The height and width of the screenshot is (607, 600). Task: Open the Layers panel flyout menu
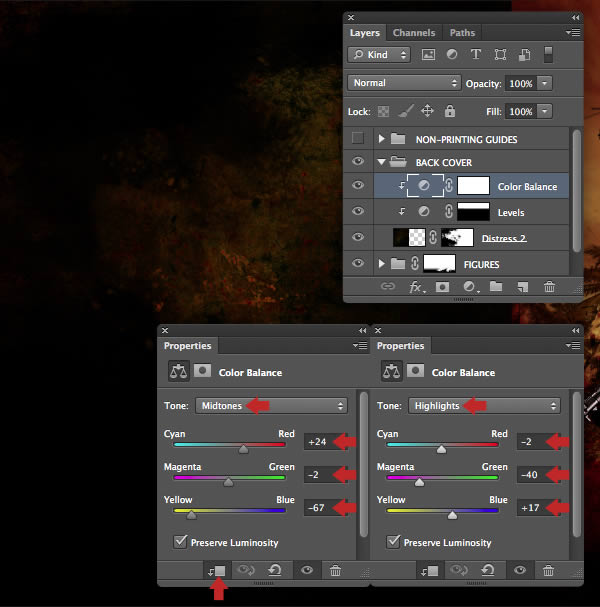(573, 33)
